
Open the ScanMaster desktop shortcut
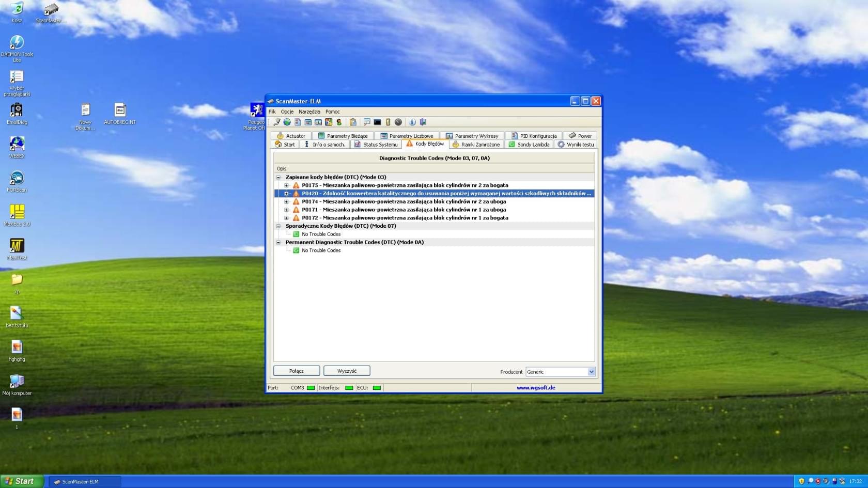50,12
